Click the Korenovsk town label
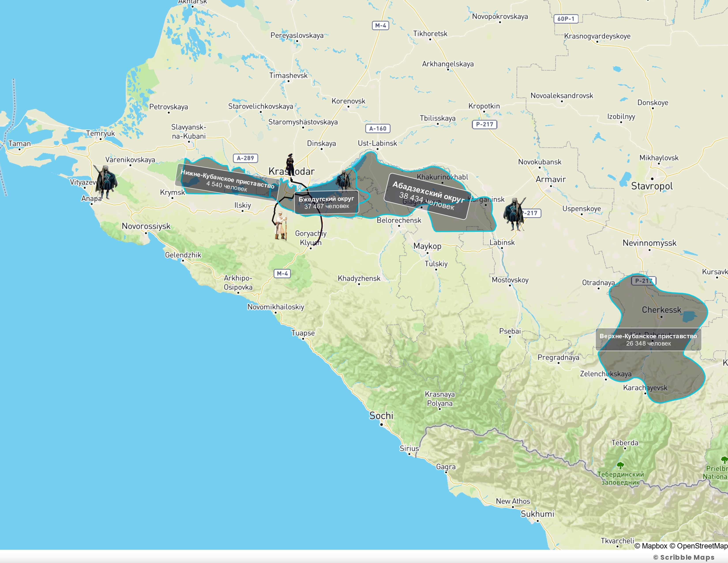This screenshot has height=563, width=728. point(348,101)
